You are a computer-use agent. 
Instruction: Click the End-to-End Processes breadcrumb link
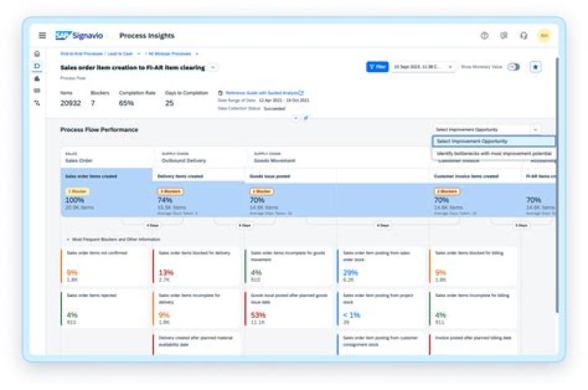(x=82, y=54)
